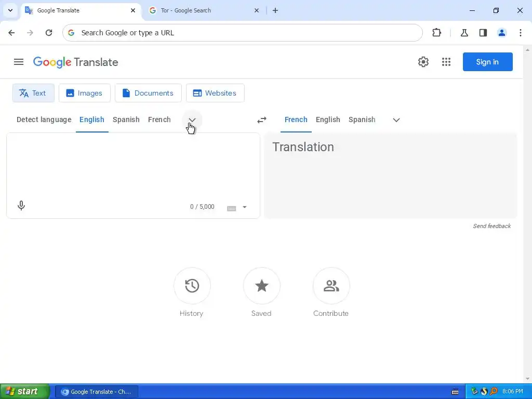Go back in browser navigation
532x399 pixels.
11,33
